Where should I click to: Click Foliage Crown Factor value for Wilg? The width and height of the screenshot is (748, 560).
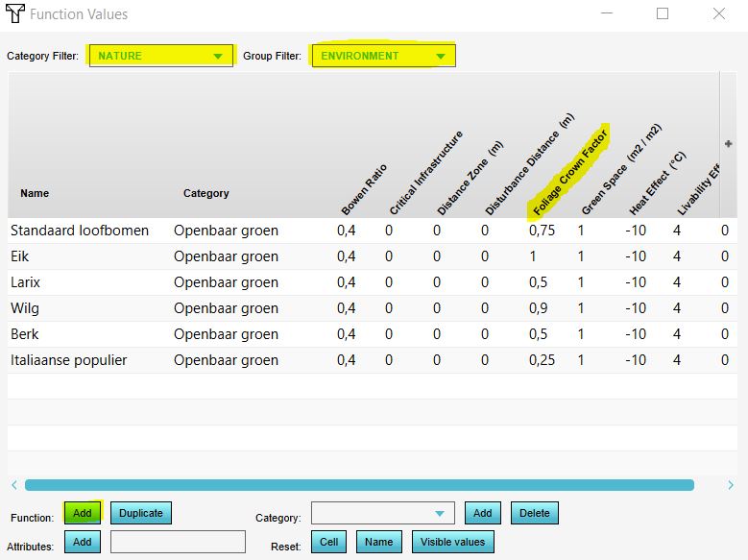pos(541,308)
